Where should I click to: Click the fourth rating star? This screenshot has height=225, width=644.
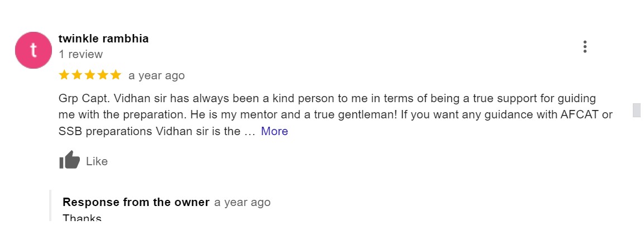[x=103, y=75]
